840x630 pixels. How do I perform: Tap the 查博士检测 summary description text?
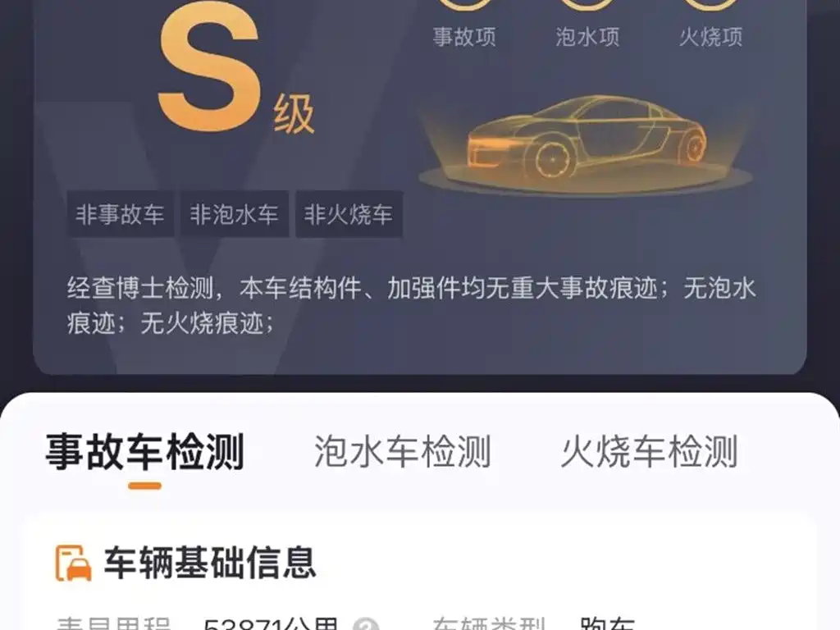pyautogui.click(x=411, y=305)
